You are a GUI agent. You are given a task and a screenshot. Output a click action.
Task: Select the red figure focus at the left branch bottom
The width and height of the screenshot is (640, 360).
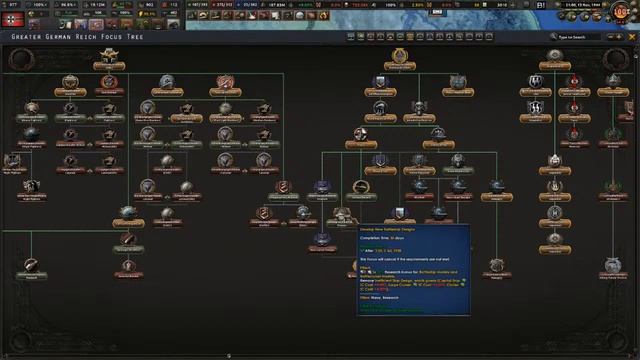(x=128, y=268)
